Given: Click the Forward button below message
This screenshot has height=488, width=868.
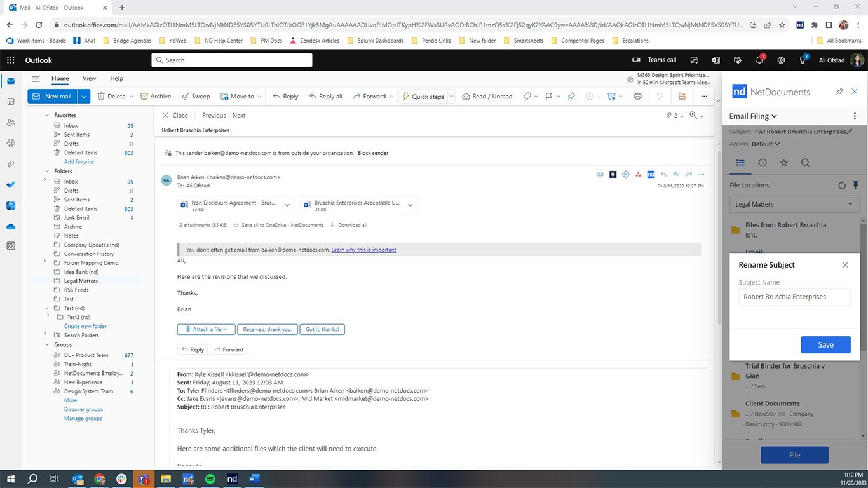Looking at the screenshot, I should (229, 349).
